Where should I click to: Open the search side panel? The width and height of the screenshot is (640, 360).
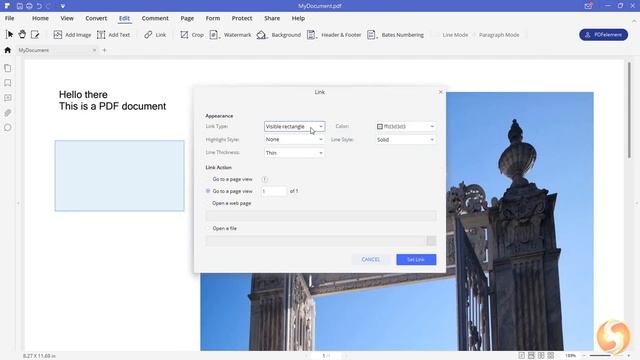point(8,128)
